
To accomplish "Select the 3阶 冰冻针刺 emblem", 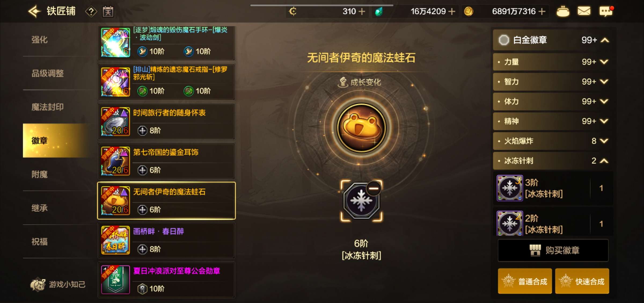I will pos(553,188).
